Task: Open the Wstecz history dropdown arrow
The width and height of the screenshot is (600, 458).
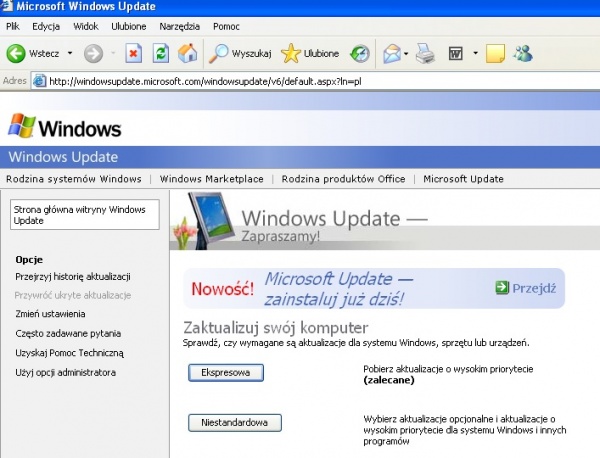Action: (x=70, y=53)
